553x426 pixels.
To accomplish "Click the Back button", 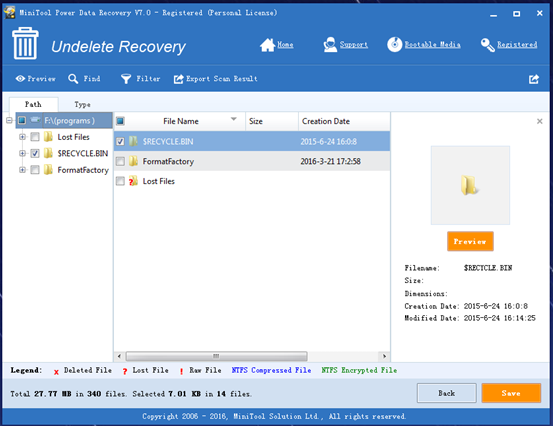I will (446, 393).
